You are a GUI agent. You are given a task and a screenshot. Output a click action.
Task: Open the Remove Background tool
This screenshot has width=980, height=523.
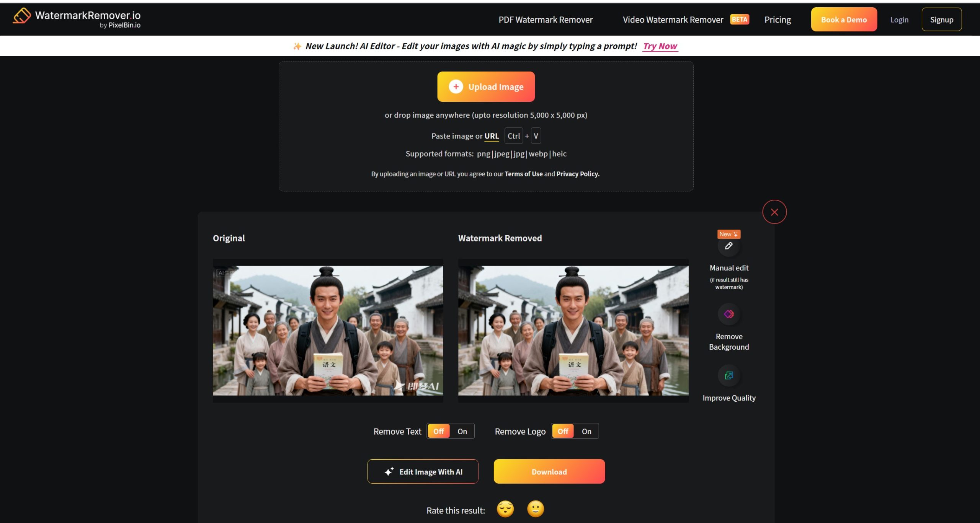(x=729, y=314)
